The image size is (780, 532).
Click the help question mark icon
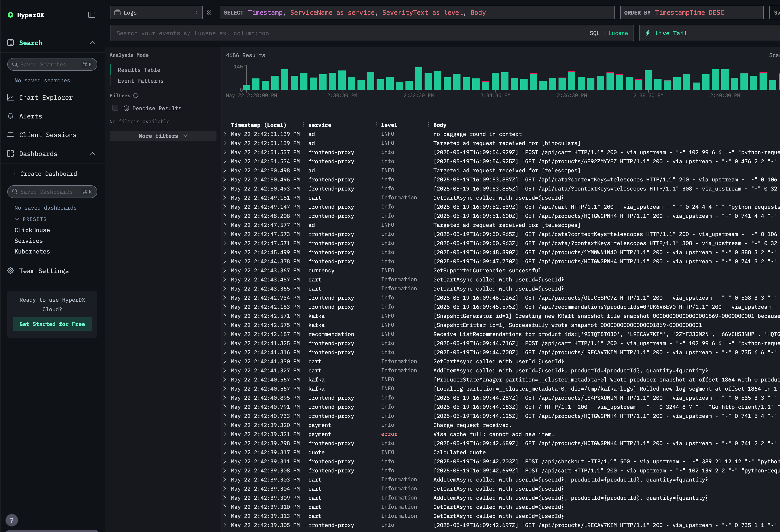12,520
